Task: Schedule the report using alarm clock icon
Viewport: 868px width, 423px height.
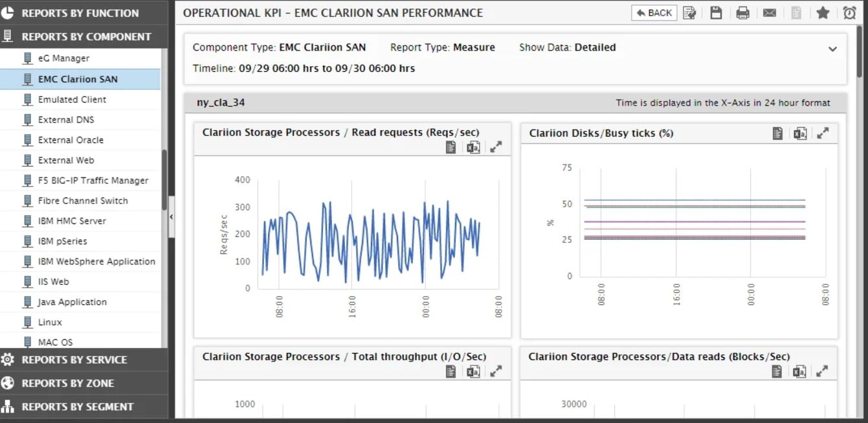Action: pyautogui.click(x=849, y=12)
